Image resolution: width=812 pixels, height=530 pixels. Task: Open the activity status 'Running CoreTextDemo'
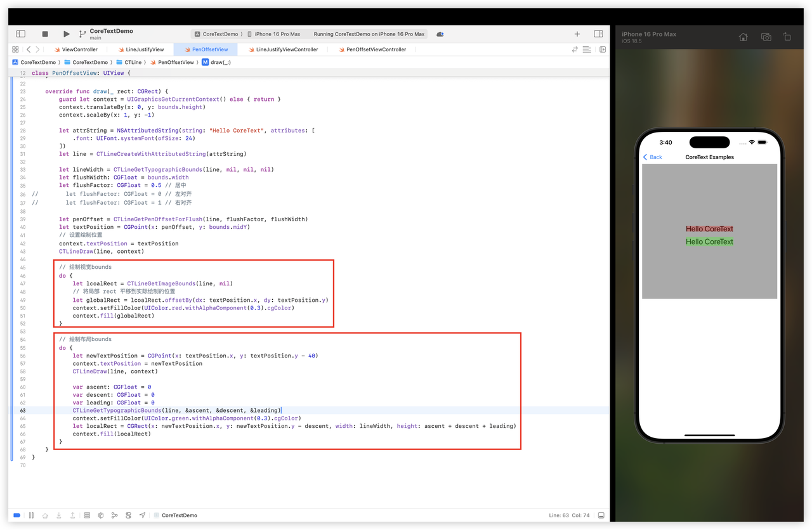[369, 34]
